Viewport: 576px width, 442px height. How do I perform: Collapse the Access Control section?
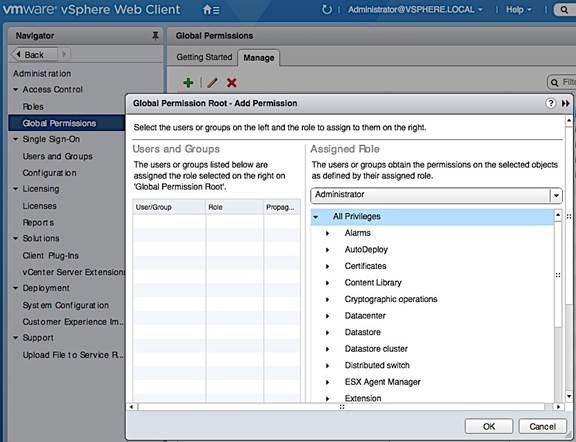tap(15, 89)
